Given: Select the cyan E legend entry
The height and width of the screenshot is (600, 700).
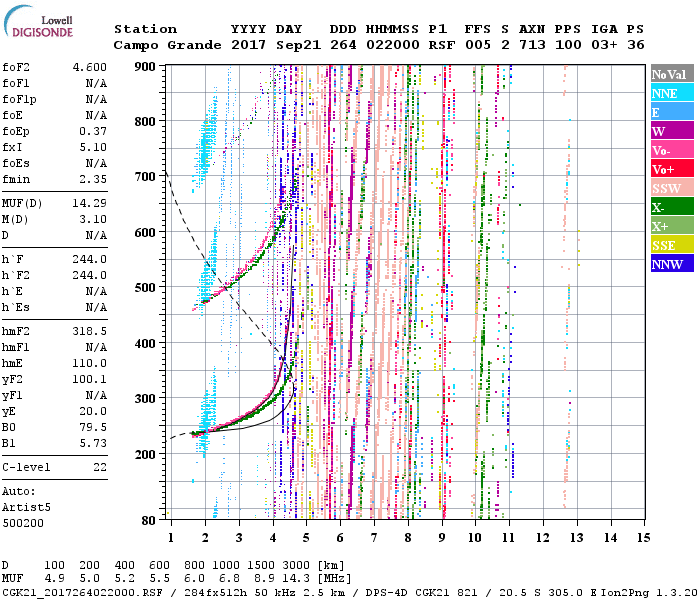Looking at the screenshot, I should point(670,112).
